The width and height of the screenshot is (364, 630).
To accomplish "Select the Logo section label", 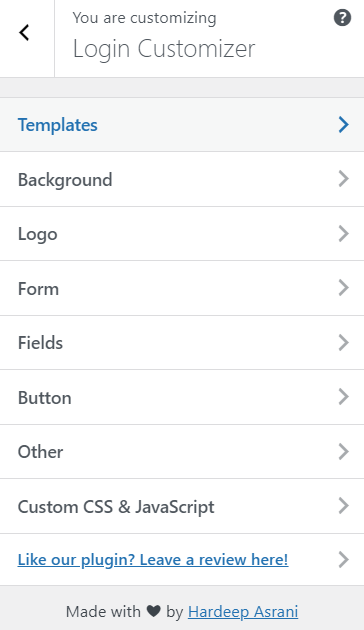I will (37, 234).
